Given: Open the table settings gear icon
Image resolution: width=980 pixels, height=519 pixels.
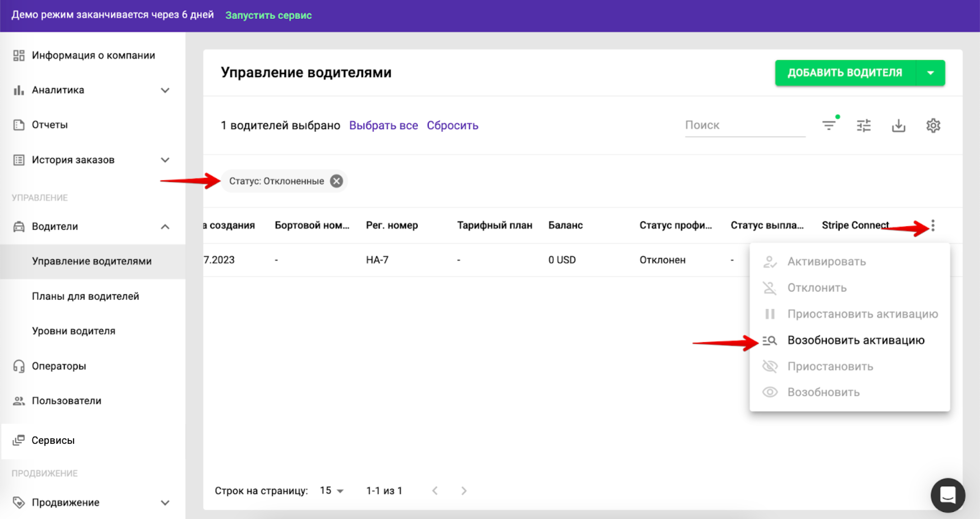Looking at the screenshot, I should point(933,125).
